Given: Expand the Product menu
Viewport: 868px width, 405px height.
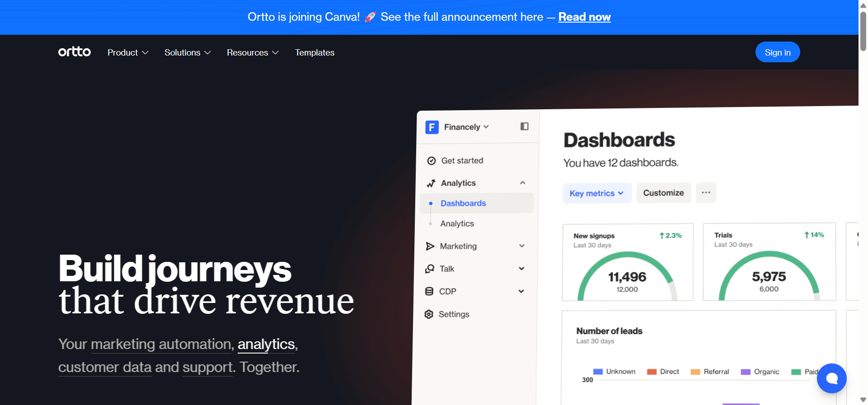Looking at the screenshot, I should pyautogui.click(x=128, y=52).
